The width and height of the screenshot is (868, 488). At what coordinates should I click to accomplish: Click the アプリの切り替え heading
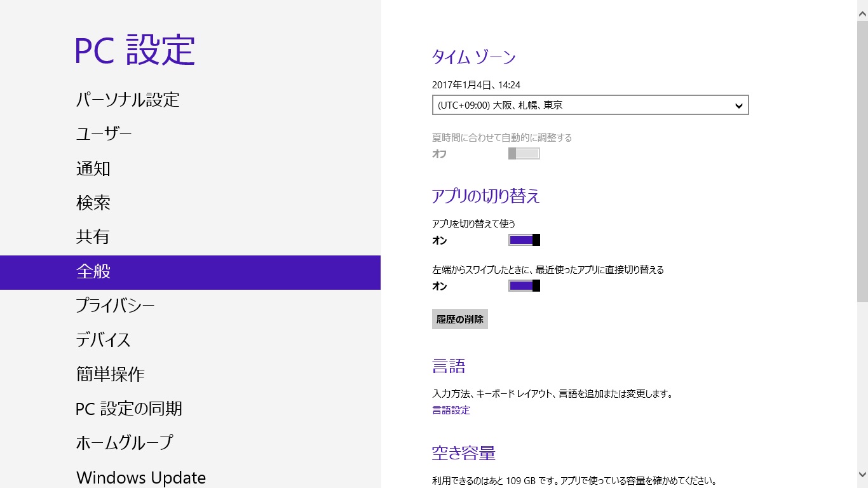coord(486,196)
